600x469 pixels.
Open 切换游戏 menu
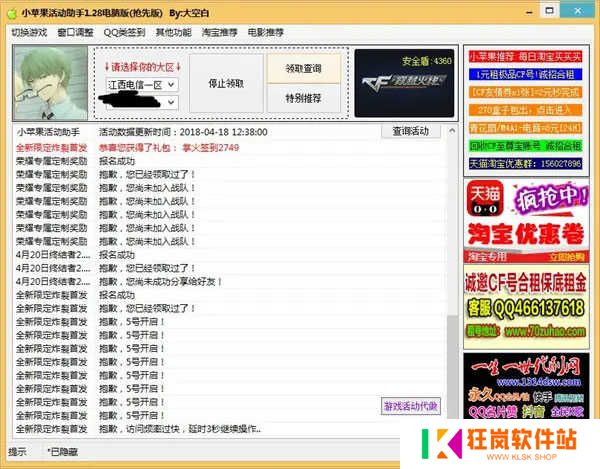coord(28,32)
